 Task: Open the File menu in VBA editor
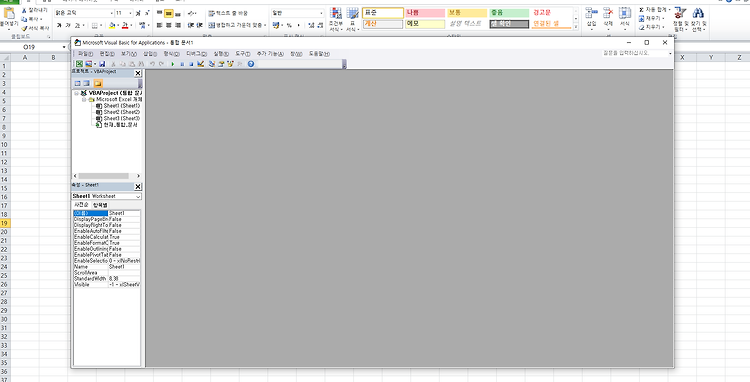tap(85, 54)
